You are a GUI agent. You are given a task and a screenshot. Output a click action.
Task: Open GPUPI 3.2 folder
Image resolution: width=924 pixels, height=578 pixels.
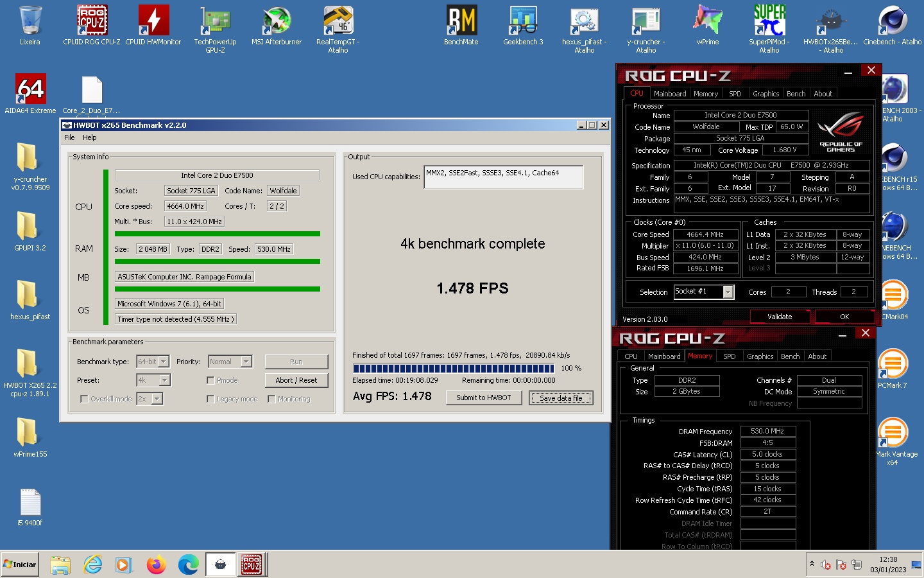[x=30, y=231]
